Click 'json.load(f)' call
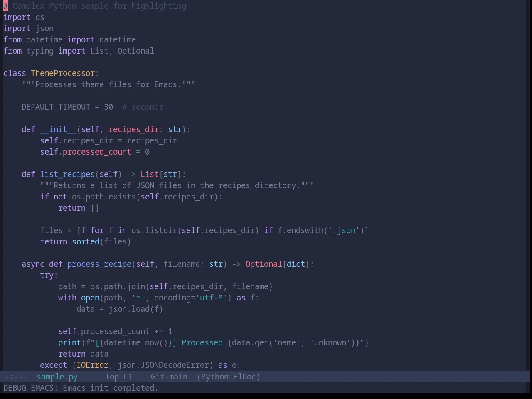Image resolution: width=532 pixels, height=399 pixels. (136, 309)
